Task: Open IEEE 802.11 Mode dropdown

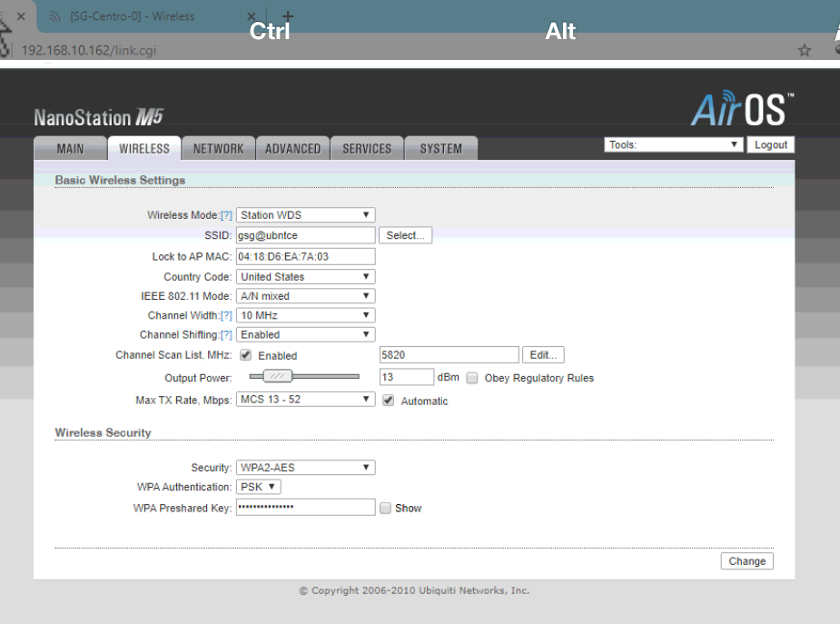Action: 305,296
